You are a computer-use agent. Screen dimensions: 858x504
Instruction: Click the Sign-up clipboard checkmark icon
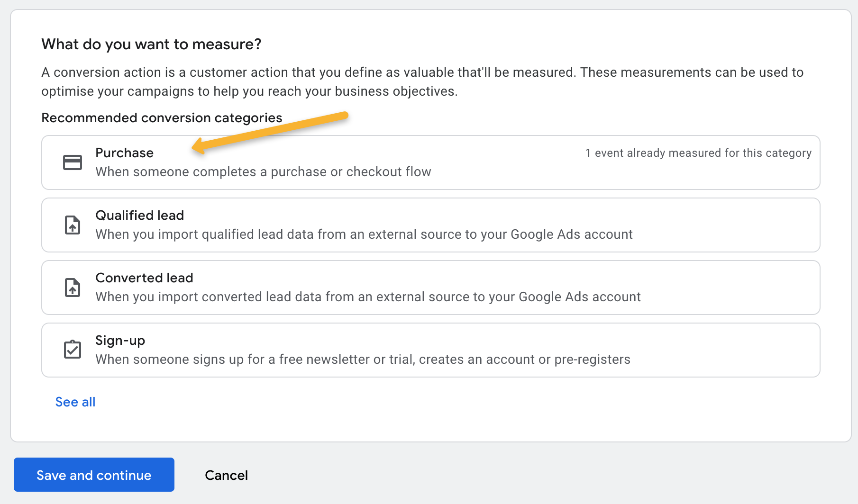[x=73, y=350]
